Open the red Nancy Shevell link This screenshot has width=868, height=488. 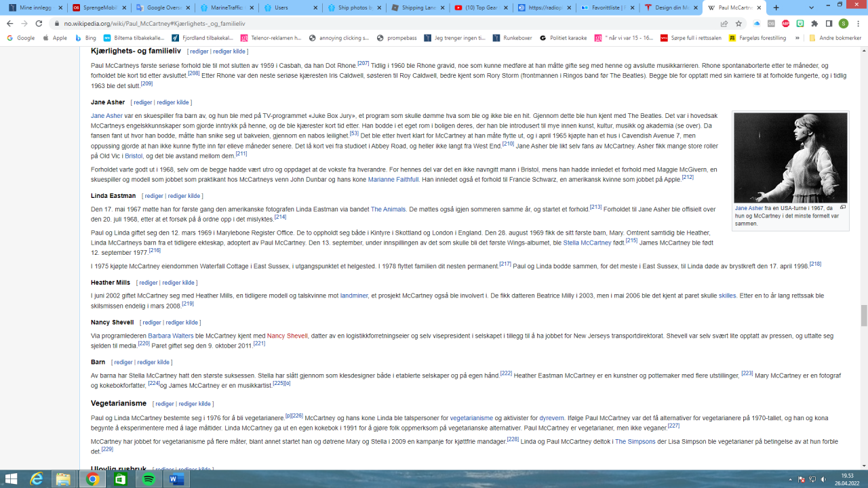pos(288,335)
